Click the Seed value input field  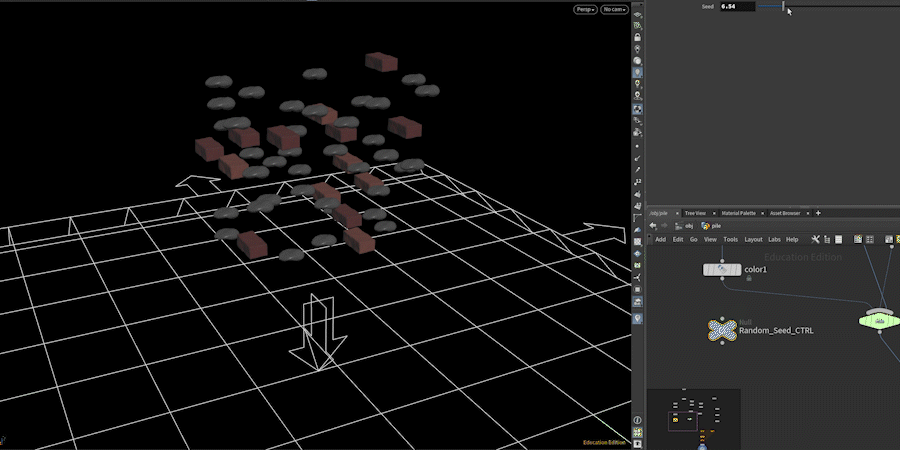pos(738,6)
